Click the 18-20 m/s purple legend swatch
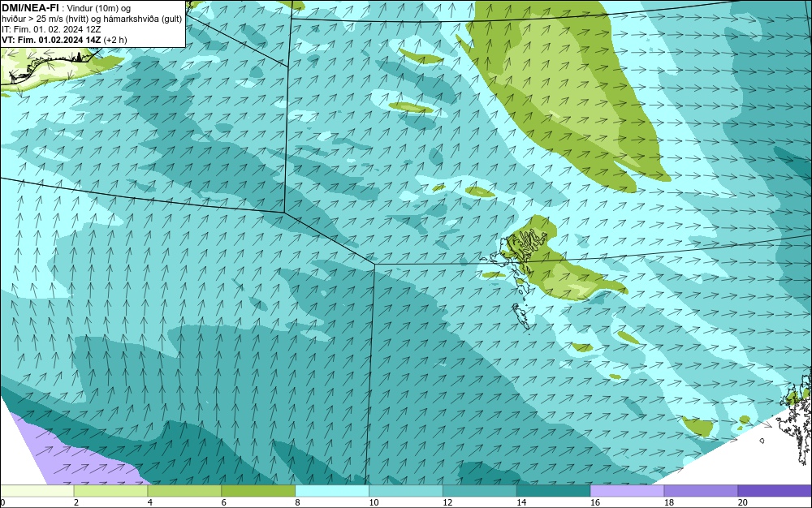The height and width of the screenshot is (508, 812). coord(702,491)
